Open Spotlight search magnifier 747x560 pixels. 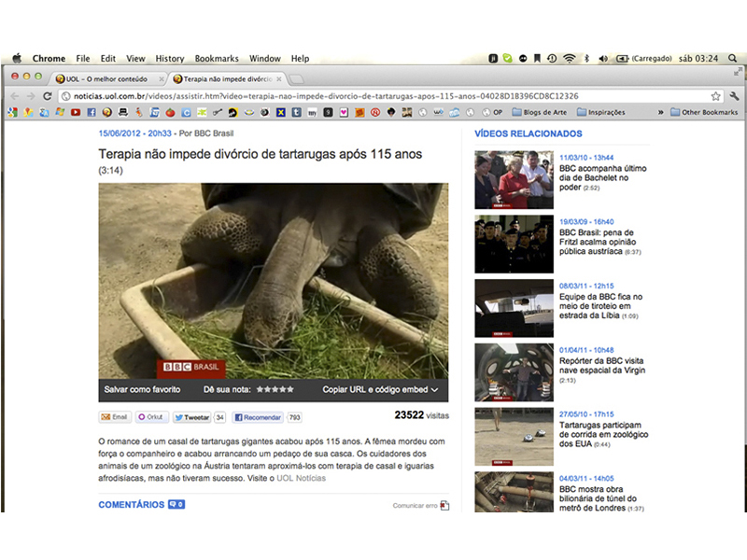coord(733,58)
